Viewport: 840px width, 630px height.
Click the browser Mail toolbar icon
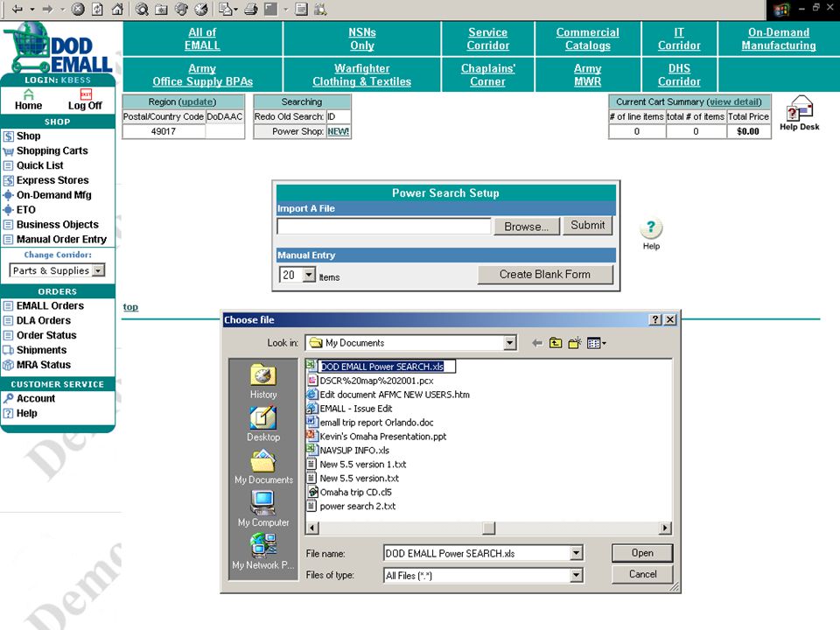click(x=226, y=9)
